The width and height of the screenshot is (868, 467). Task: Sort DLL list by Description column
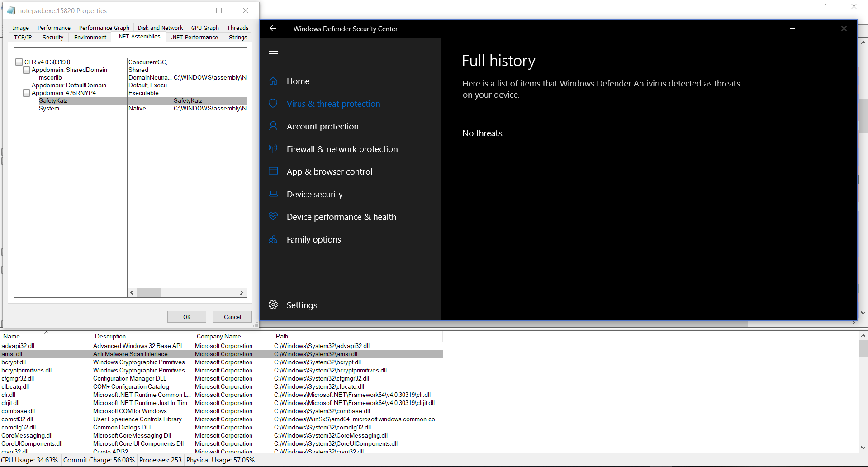(x=143, y=336)
